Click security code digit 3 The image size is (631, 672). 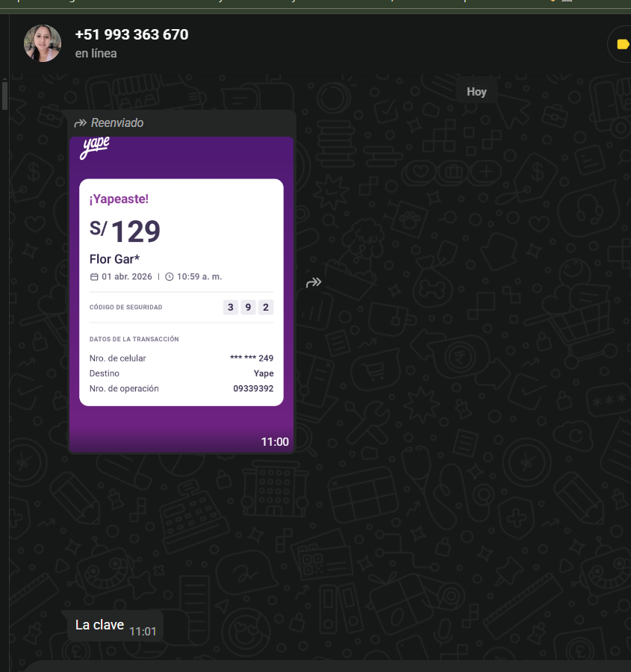[x=231, y=308]
